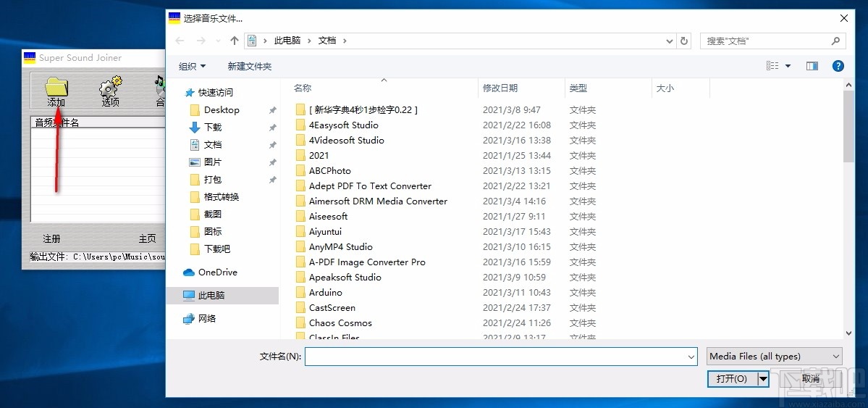Change view layout icon
This screenshot has height=408, width=868.
pyautogui.click(x=772, y=66)
